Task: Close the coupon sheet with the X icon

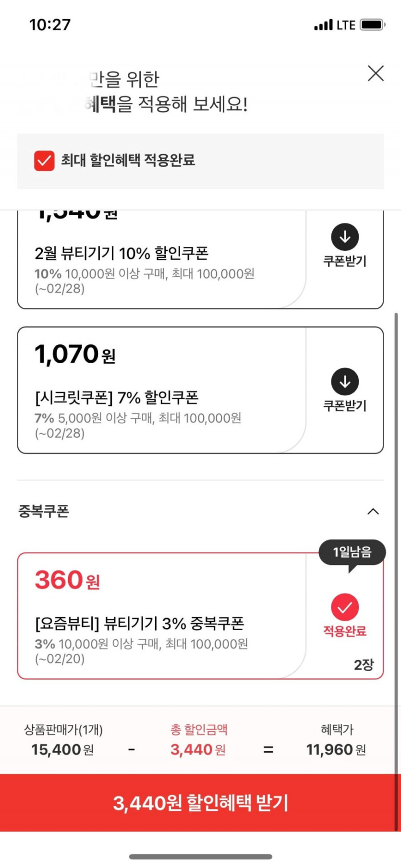Action: (376, 73)
